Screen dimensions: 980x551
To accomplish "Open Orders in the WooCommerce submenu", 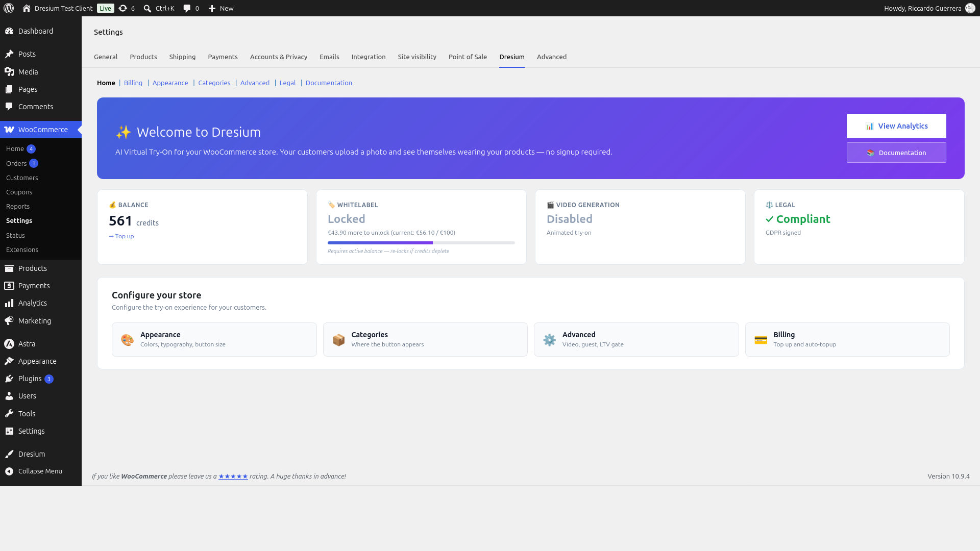I will (16, 163).
